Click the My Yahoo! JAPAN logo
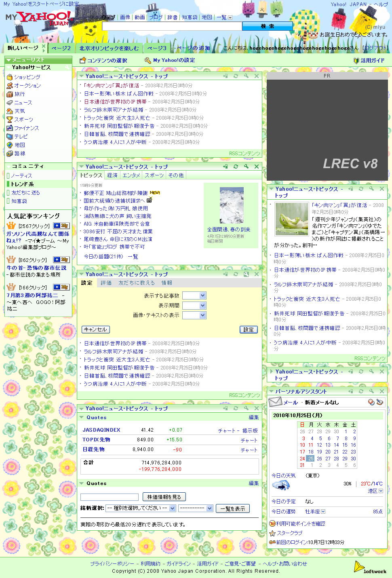This screenshot has width=392, height=578. tap(39, 18)
